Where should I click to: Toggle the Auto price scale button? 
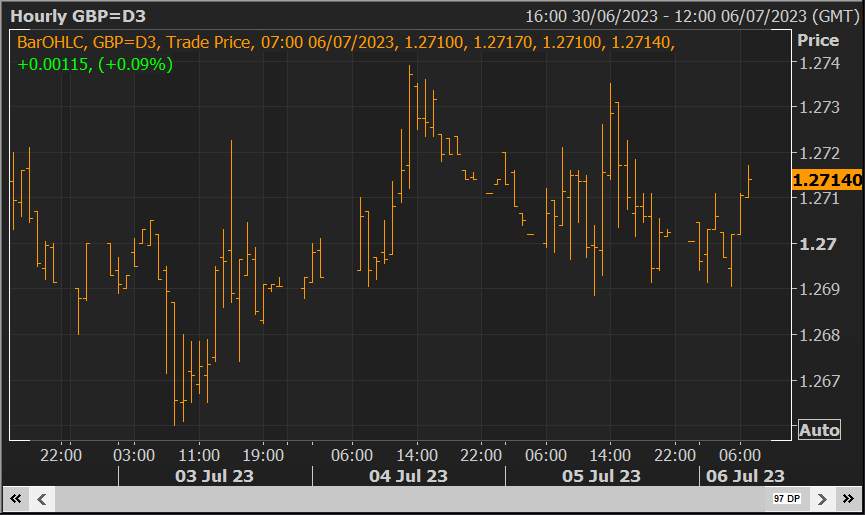[819, 430]
